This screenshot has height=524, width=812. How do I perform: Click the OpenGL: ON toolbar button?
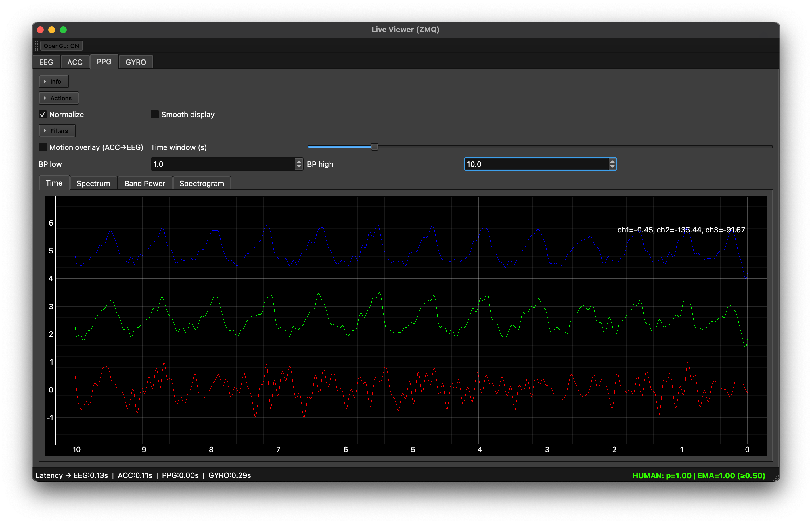pyautogui.click(x=61, y=45)
